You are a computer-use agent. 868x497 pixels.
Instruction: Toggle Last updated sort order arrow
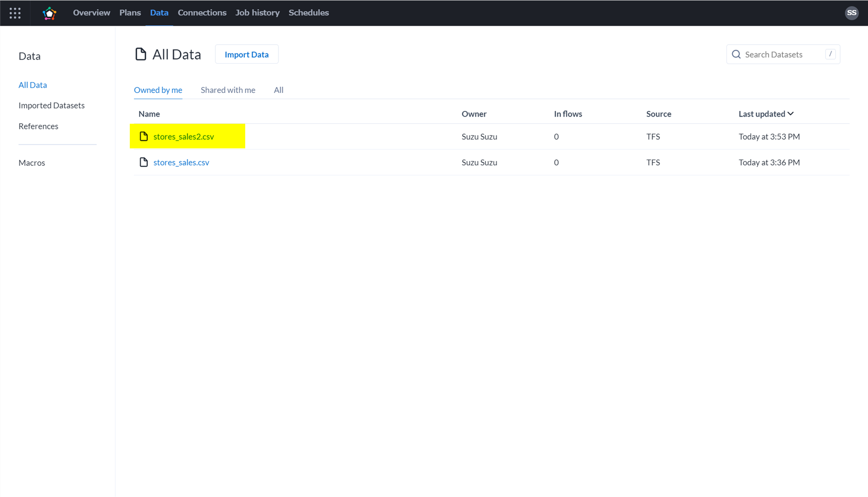pyautogui.click(x=791, y=114)
